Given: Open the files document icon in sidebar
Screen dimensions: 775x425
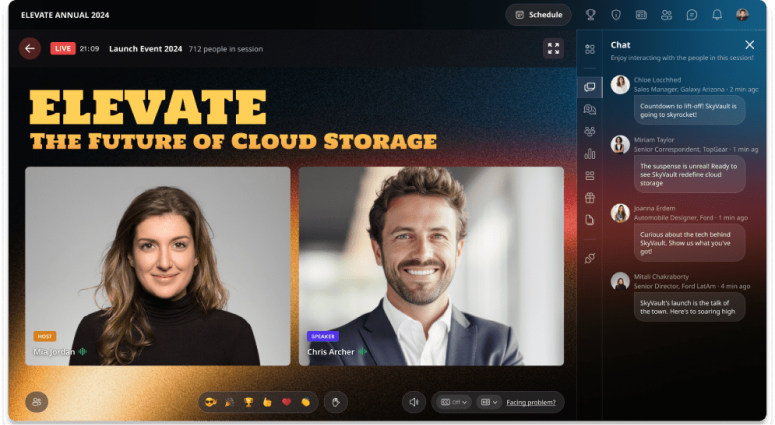Looking at the screenshot, I should tap(590, 220).
